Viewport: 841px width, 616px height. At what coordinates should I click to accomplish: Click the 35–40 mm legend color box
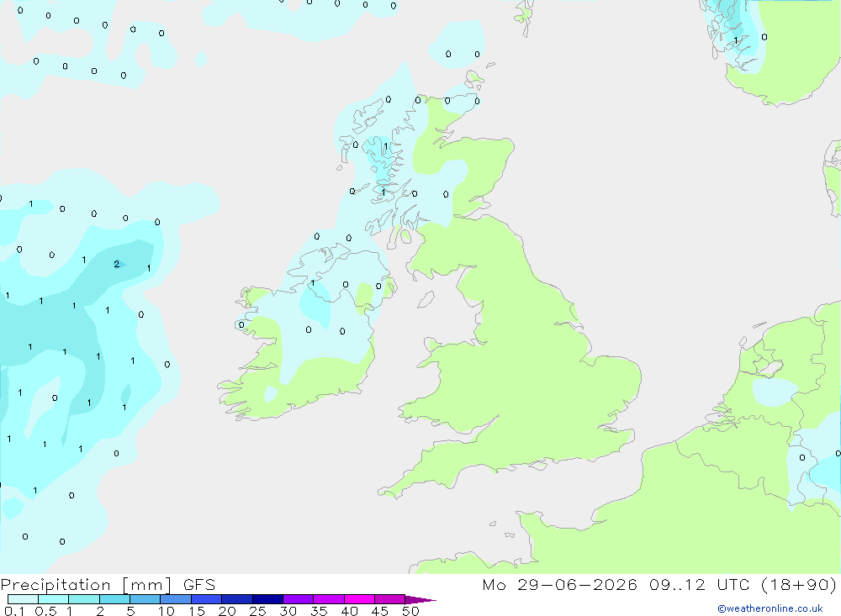[x=328, y=599]
